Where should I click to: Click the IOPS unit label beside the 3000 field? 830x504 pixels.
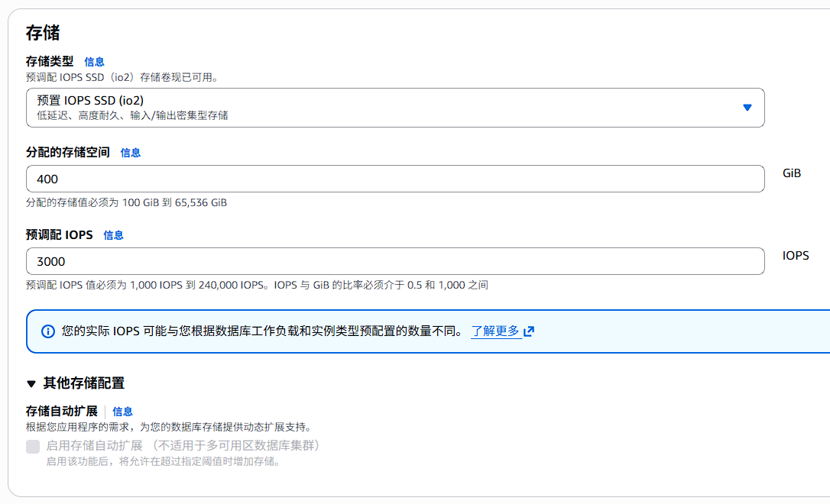point(796,256)
